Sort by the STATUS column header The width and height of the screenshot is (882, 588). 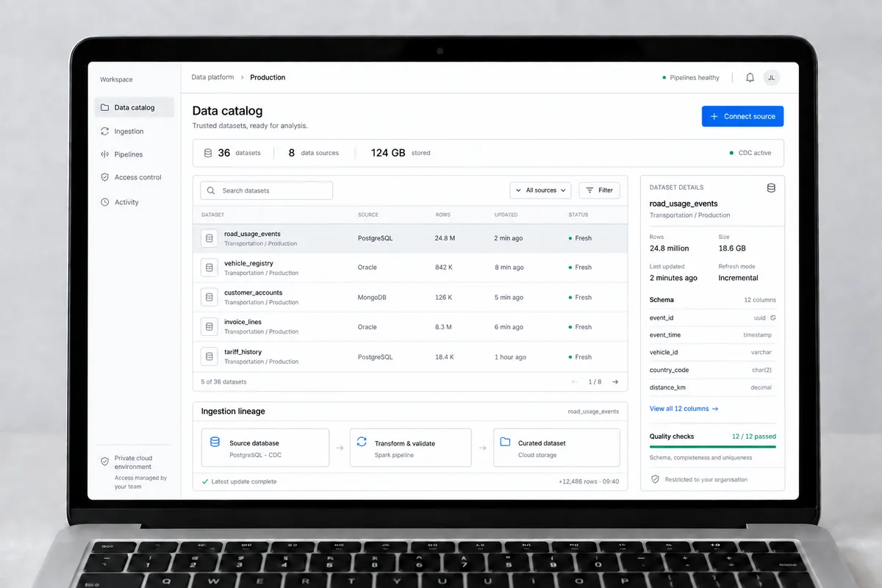(x=578, y=215)
